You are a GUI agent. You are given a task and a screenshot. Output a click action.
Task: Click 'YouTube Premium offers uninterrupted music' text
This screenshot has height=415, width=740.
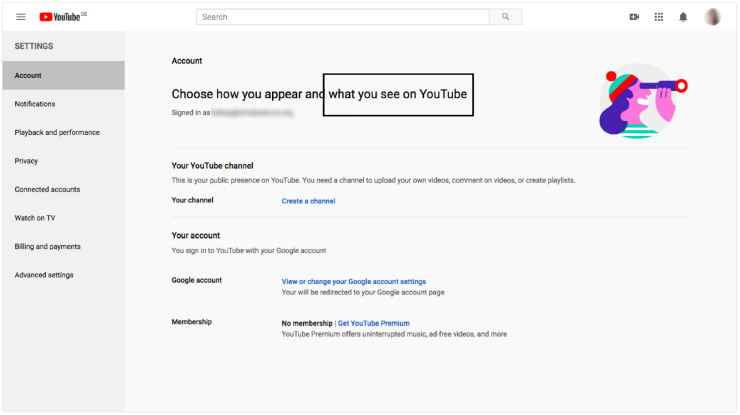click(x=394, y=334)
